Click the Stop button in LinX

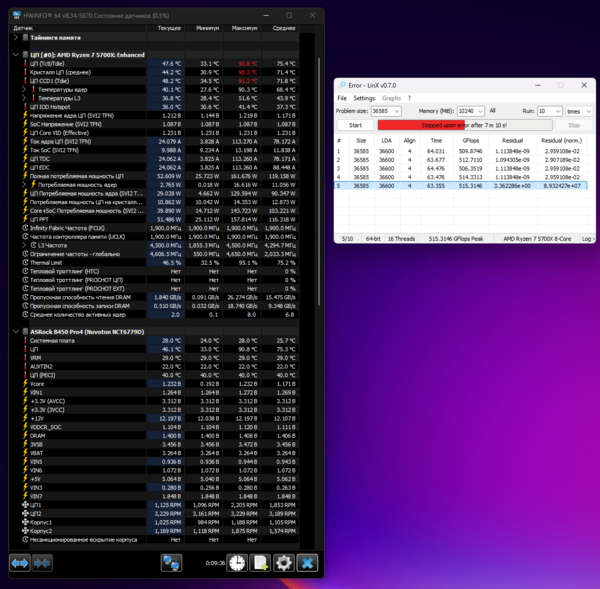point(574,125)
